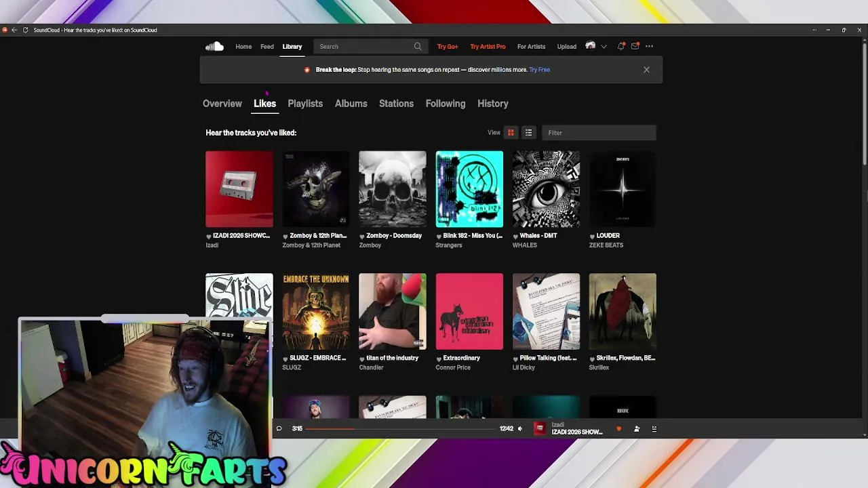The height and width of the screenshot is (488, 868).
Task: Open the pink Extraordinary cover art
Action: [x=469, y=312]
